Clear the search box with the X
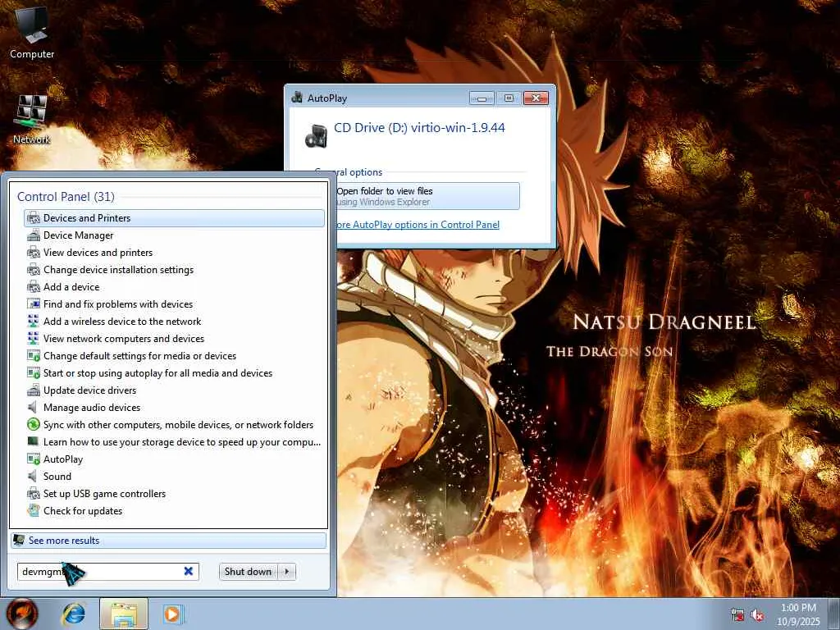This screenshot has width=840, height=630. [189, 571]
